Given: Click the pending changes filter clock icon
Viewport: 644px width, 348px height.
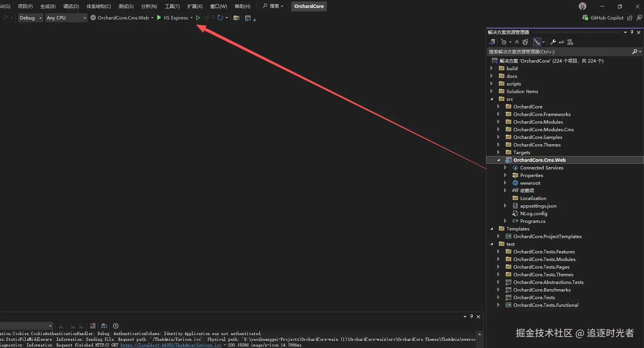Looking at the screenshot, I should (504, 42).
